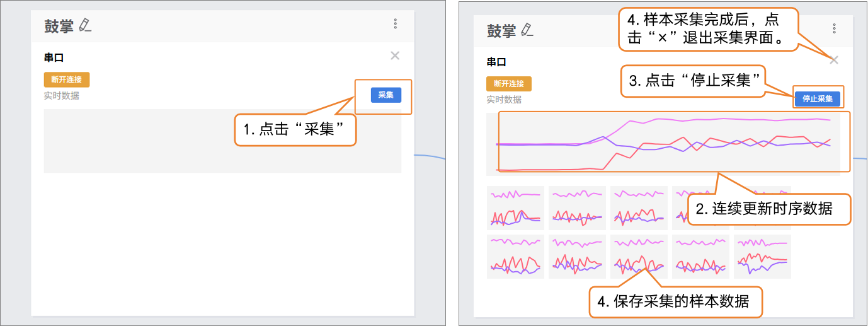868x326 pixels.
Task: Close the 串口 section in left panel
Action: [395, 56]
